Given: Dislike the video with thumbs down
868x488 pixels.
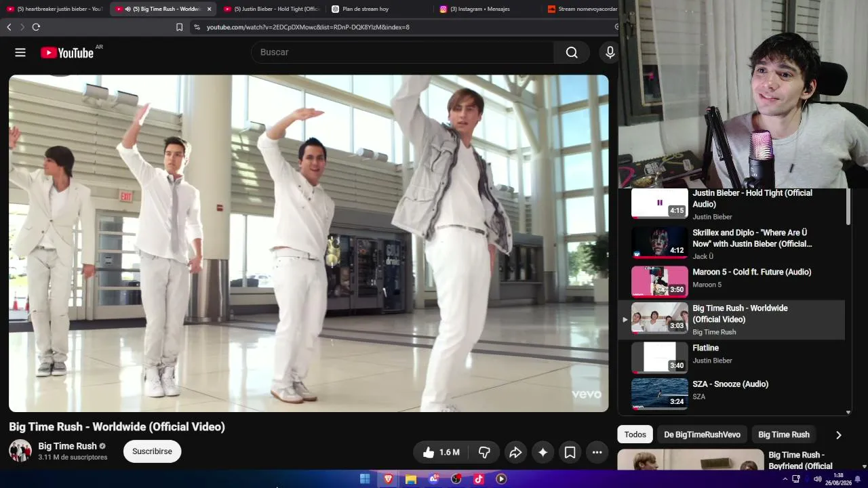Looking at the screenshot, I should coord(484,452).
